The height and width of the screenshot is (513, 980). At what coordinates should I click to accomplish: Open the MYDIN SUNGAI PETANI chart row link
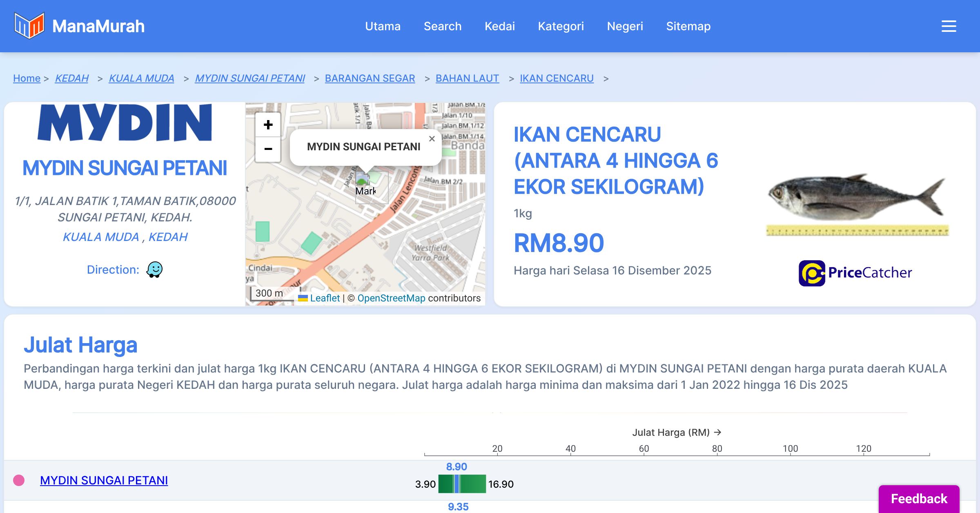click(104, 480)
